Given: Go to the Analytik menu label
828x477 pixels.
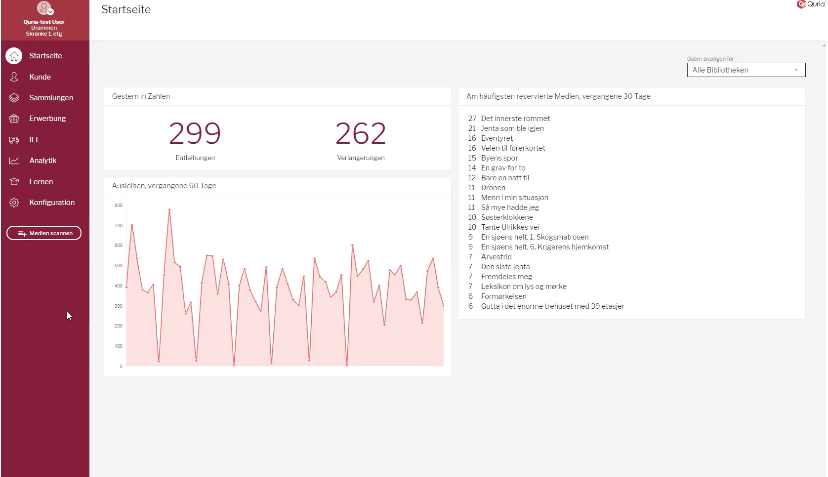Looking at the screenshot, I should tap(43, 161).
